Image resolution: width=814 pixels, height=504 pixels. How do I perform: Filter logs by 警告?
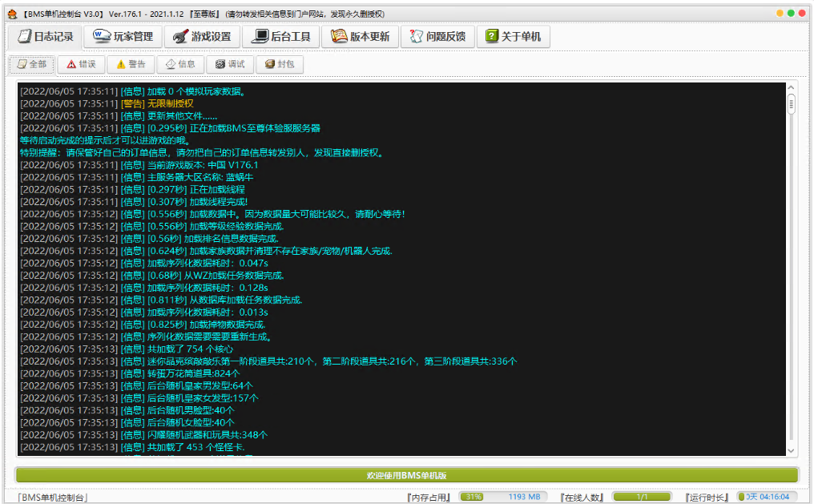(x=131, y=64)
